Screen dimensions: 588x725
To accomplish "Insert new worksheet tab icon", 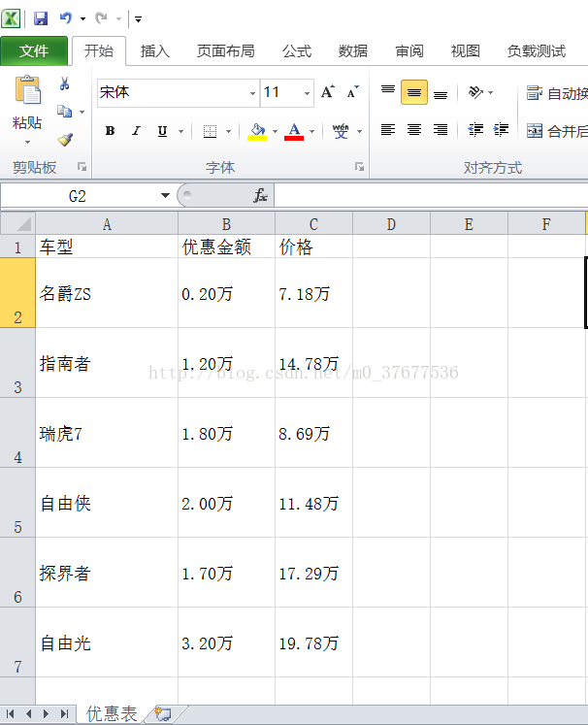I will point(163,714).
